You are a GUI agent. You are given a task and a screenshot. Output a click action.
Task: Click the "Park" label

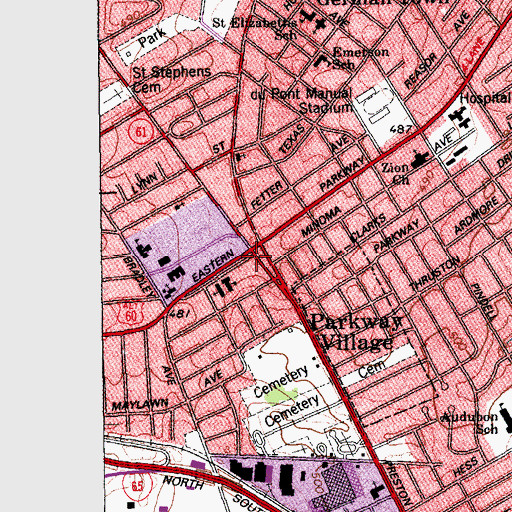152,38
